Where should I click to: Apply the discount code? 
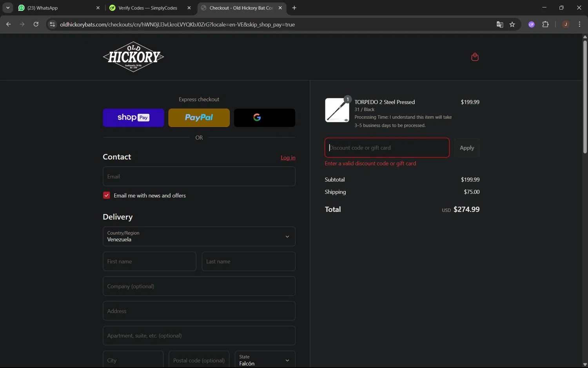coord(467,148)
